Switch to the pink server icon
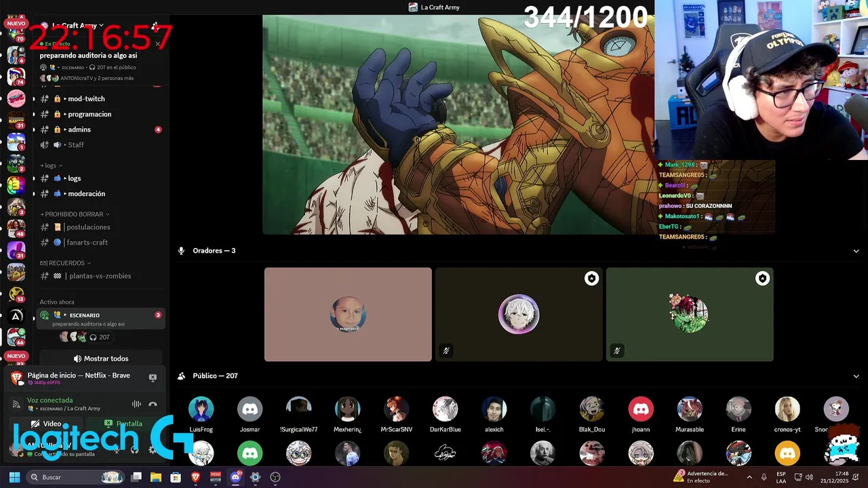Image resolution: width=868 pixels, height=488 pixels. pos(16,98)
